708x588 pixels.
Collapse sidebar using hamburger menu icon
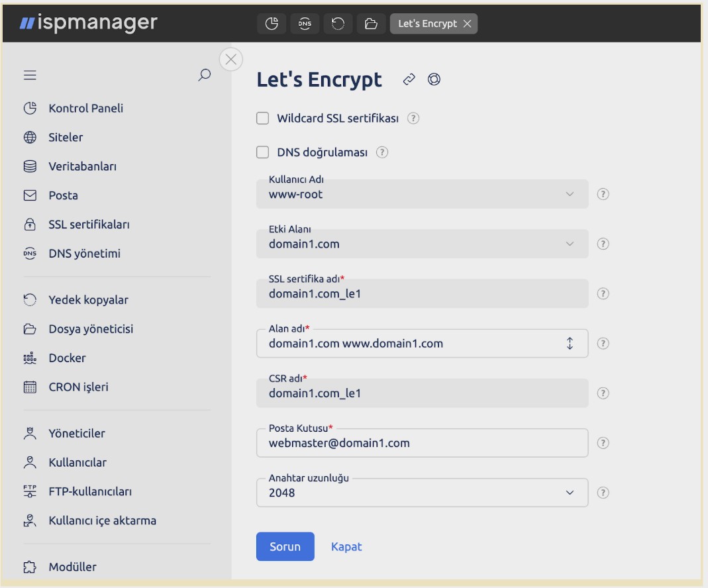click(30, 75)
